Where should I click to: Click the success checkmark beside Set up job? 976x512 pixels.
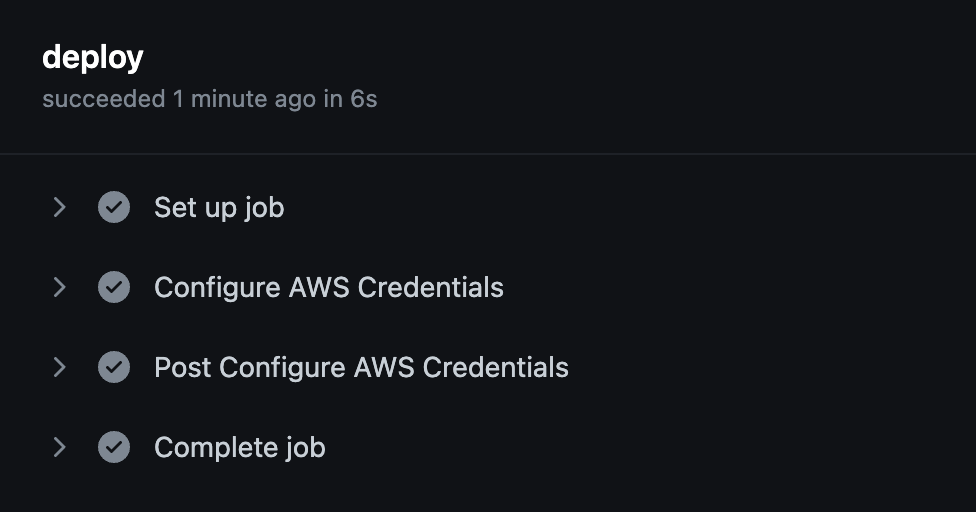click(114, 207)
